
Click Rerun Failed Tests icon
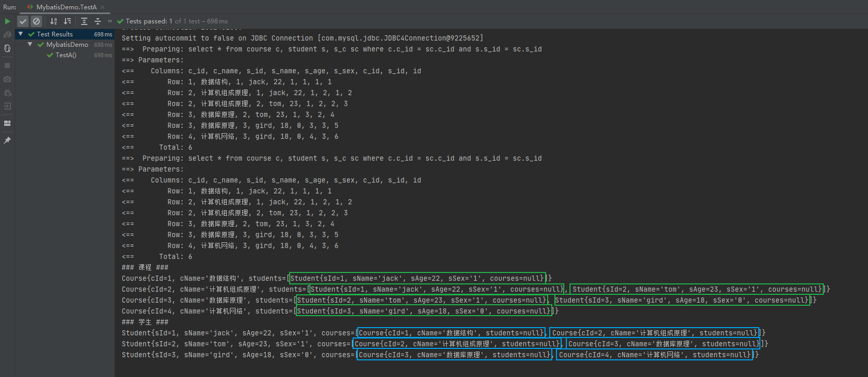7,35
